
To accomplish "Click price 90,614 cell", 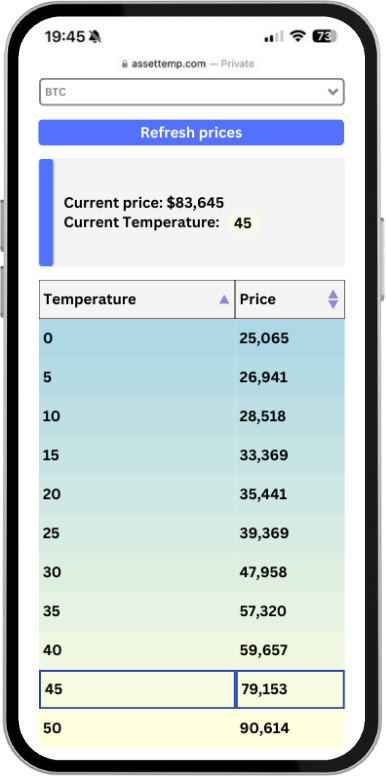I will [x=290, y=728].
